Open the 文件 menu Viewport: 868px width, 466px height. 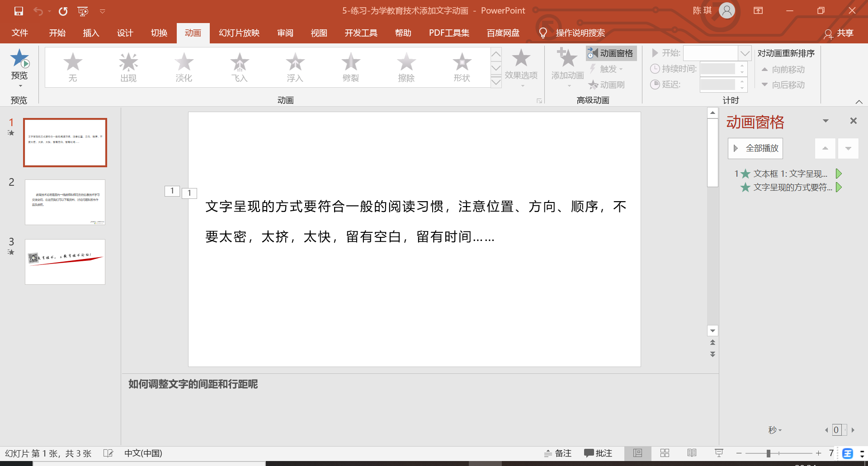coord(20,33)
